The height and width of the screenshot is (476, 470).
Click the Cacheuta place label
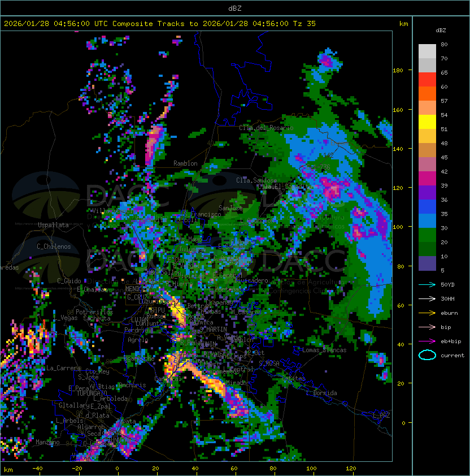pyautogui.click(x=97, y=318)
